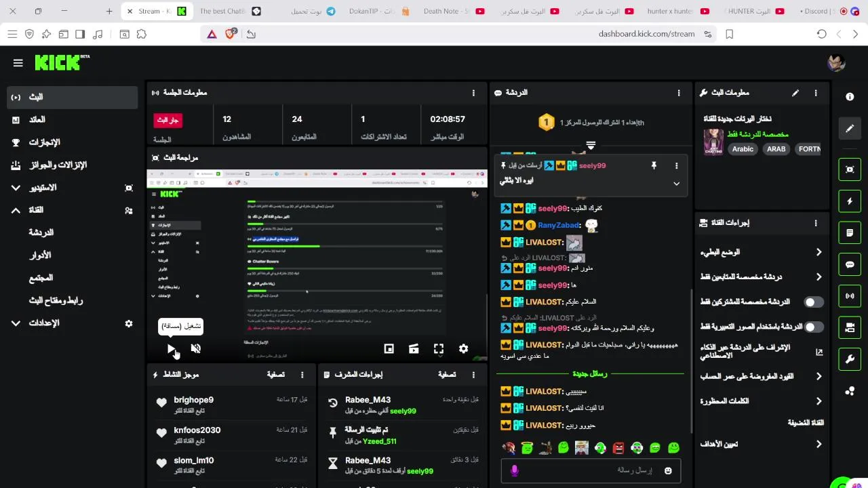Image resolution: width=868 pixels, height=488 pixels.
Task: Open slow mode settings chevron
Action: pos(818,252)
